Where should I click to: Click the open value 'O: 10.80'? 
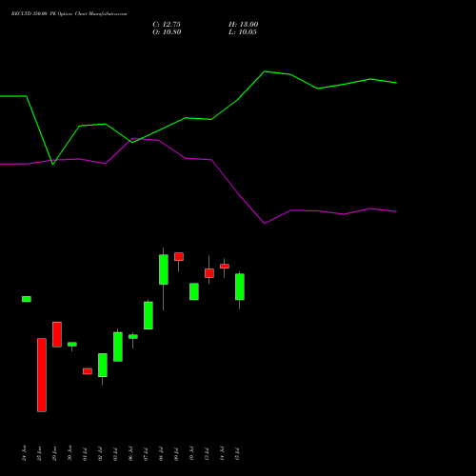coord(167,32)
